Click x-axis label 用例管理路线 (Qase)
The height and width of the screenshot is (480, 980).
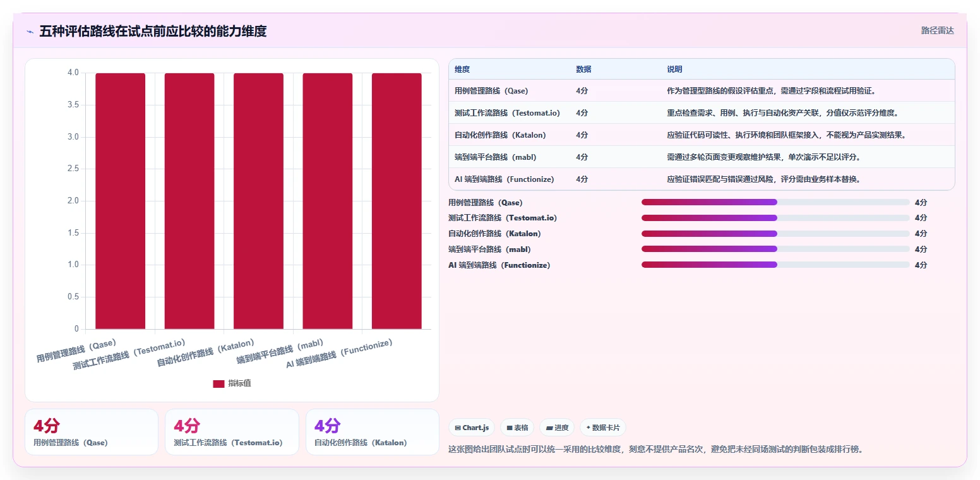[x=76, y=351]
